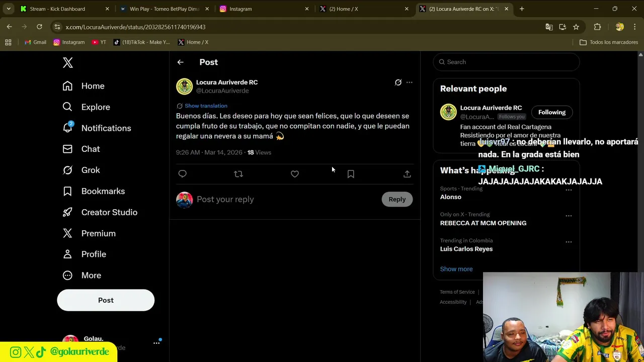This screenshot has width=644, height=362.
Task: Repost the Locura Auriverde post
Action: (238, 174)
